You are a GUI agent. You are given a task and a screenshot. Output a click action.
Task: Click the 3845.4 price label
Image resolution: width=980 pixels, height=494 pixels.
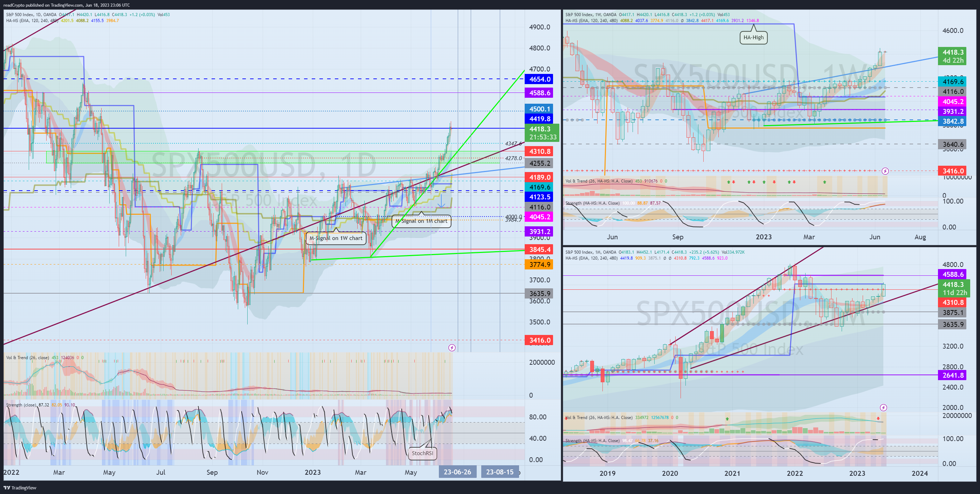point(539,250)
